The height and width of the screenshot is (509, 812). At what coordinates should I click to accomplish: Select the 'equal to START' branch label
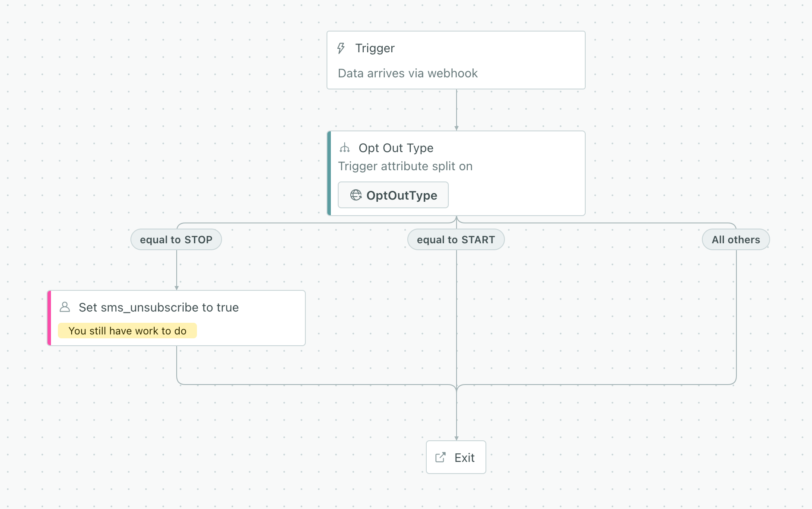tap(456, 239)
